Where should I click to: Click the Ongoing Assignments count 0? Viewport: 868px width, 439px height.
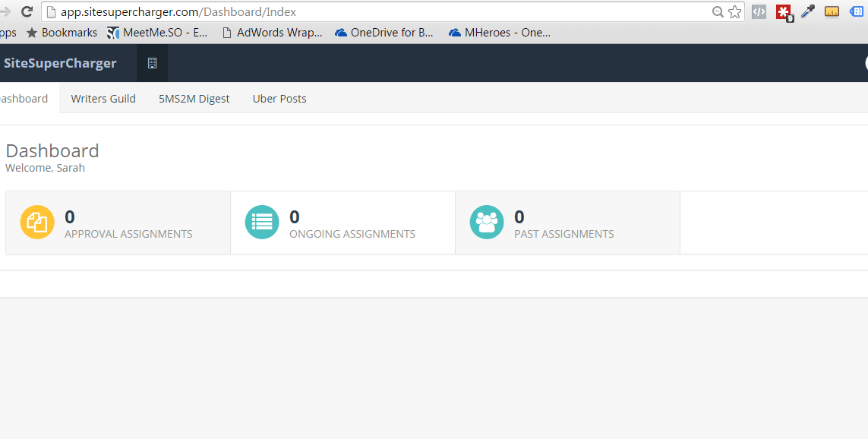point(295,216)
